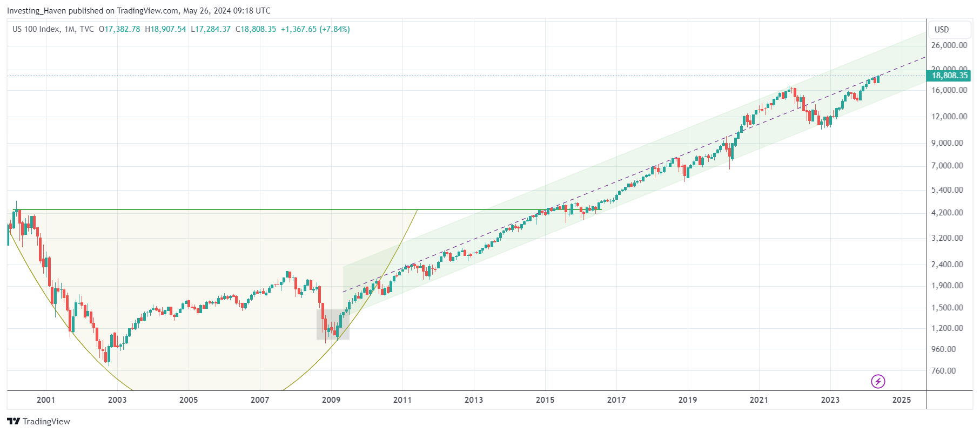980x433 pixels.
Task: Click the close value C18,808.35
Action: [256, 29]
